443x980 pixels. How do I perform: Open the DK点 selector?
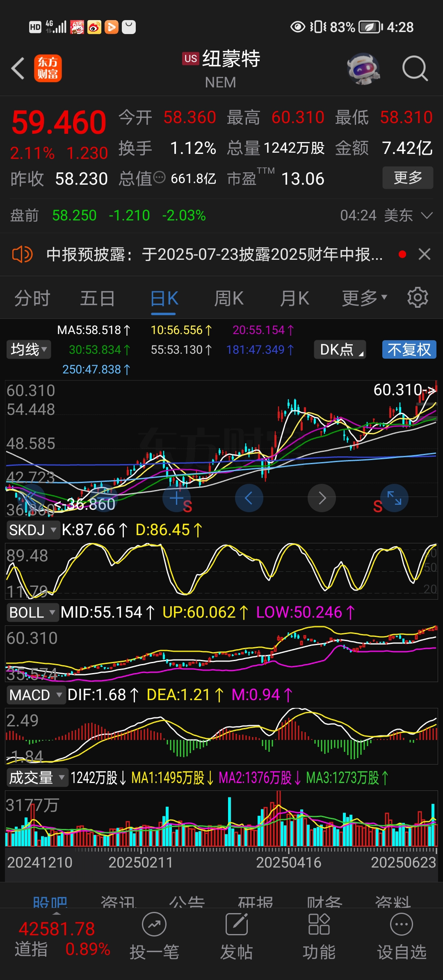[340, 350]
